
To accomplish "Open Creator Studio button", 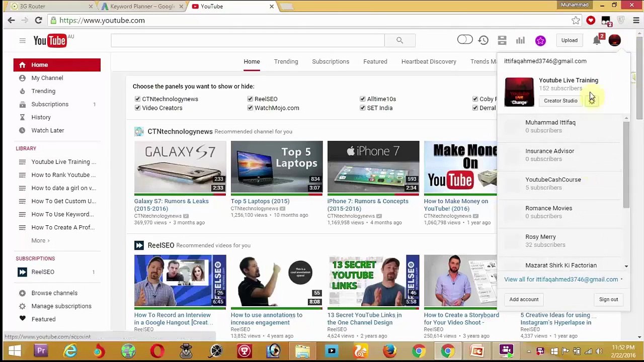I will pyautogui.click(x=560, y=101).
